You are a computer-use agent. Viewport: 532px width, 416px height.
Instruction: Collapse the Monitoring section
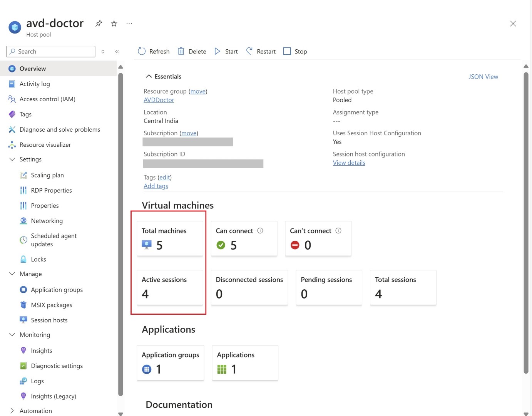point(12,335)
